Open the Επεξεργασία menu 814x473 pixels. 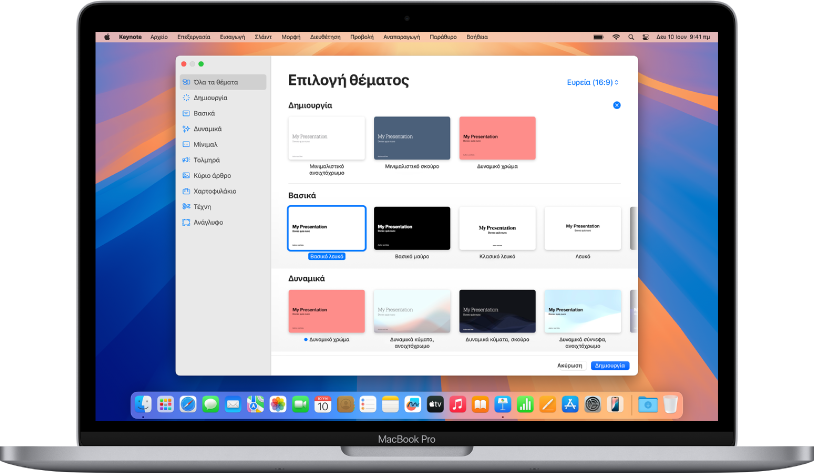point(194,37)
